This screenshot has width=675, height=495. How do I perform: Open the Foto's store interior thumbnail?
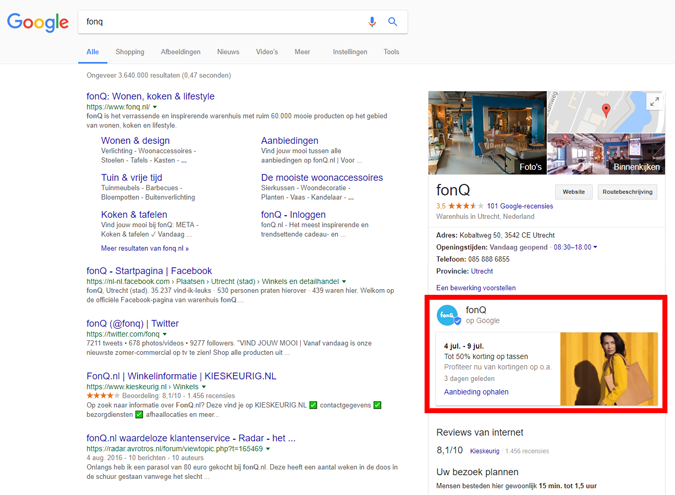coord(487,133)
